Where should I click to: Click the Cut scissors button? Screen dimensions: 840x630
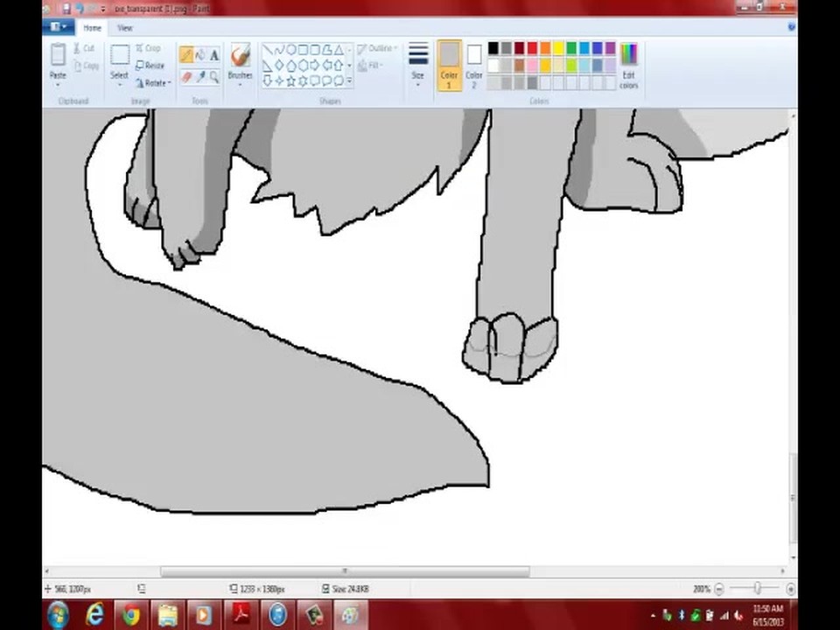84,48
